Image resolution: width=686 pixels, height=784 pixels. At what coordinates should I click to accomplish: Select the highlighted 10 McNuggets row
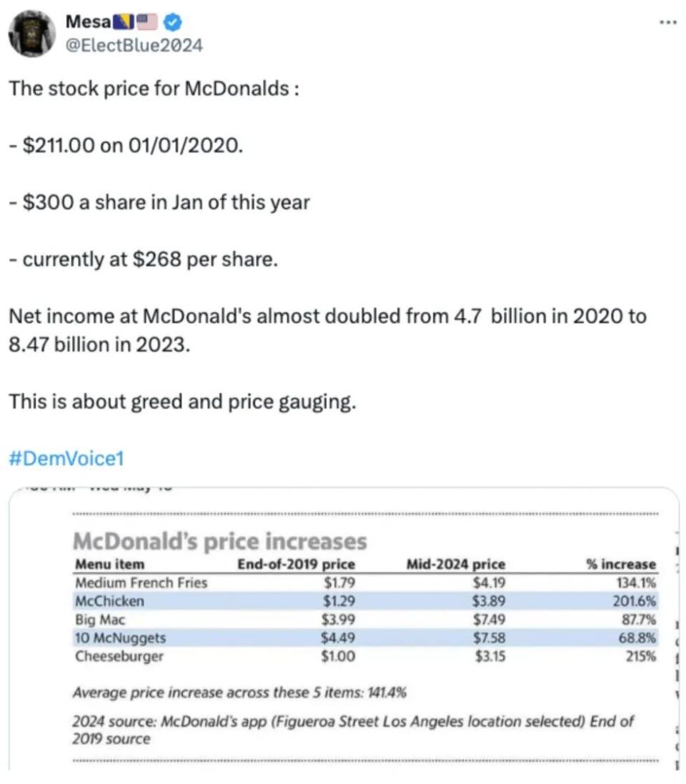364,637
